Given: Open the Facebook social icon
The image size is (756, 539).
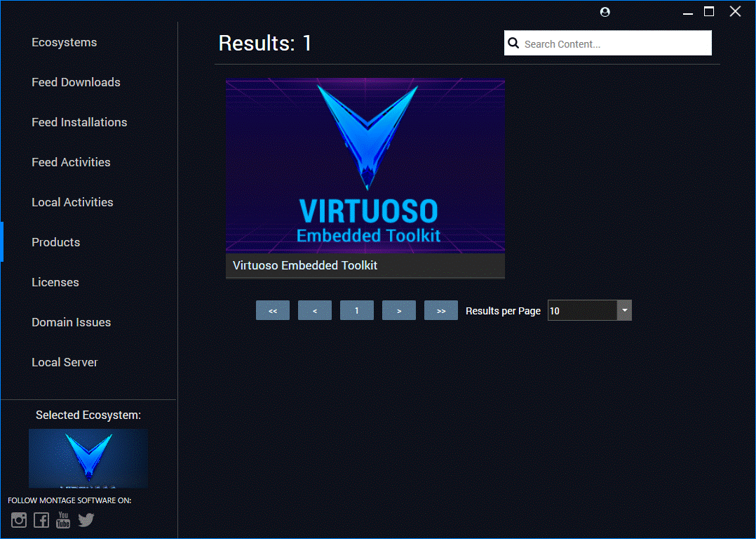Looking at the screenshot, I should click(x=41, y=520).
